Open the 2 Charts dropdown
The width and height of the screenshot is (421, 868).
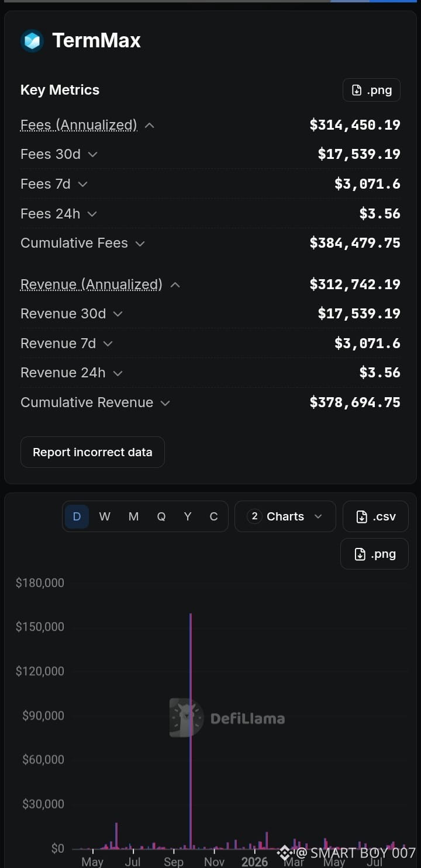[285, 516]
